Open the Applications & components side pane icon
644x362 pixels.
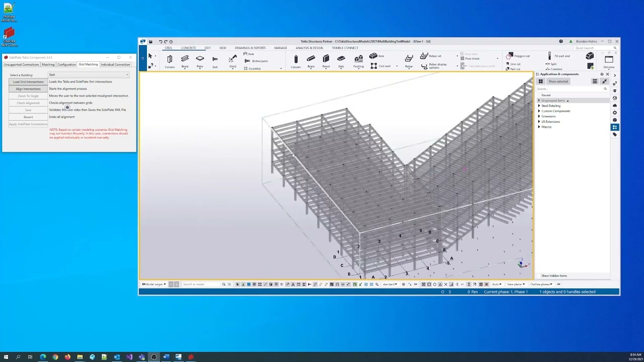(x=615, y=127)
